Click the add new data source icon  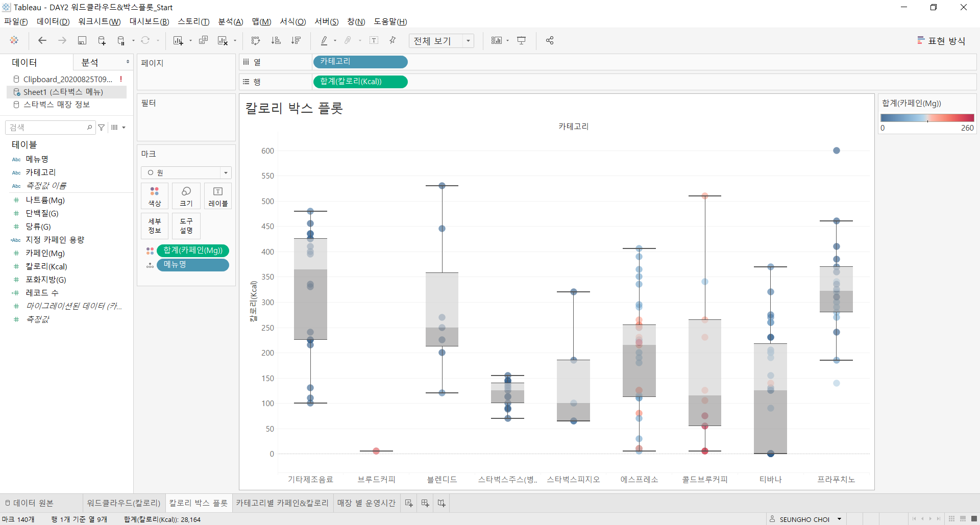(102, 40)
